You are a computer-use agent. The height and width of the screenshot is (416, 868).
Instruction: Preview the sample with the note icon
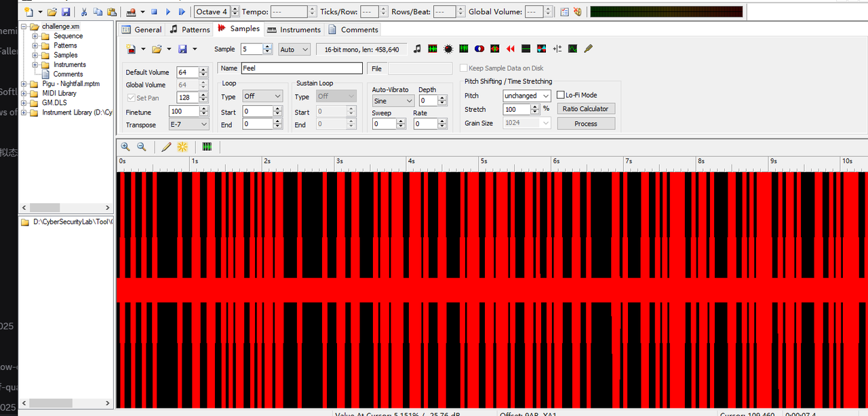(x=417, y=49)
